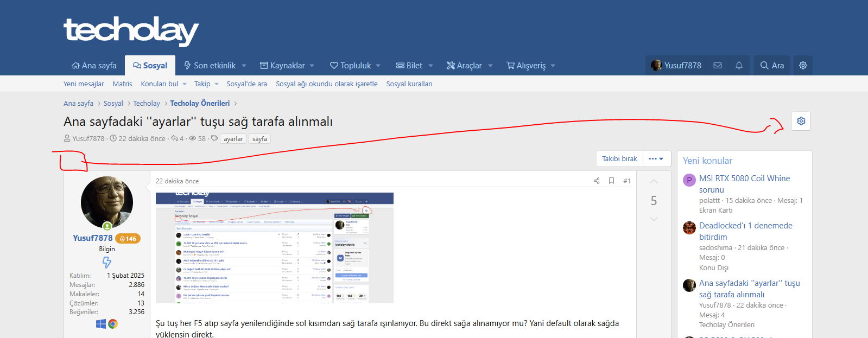Expand the Topluluk dropdown arrow
Viewport: 868px width, 338px height.
(x=378, y=66)
